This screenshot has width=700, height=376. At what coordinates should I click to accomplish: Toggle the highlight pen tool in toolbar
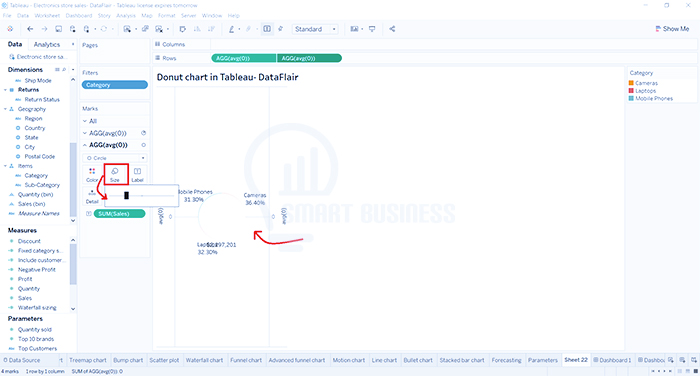pos(231,29)
